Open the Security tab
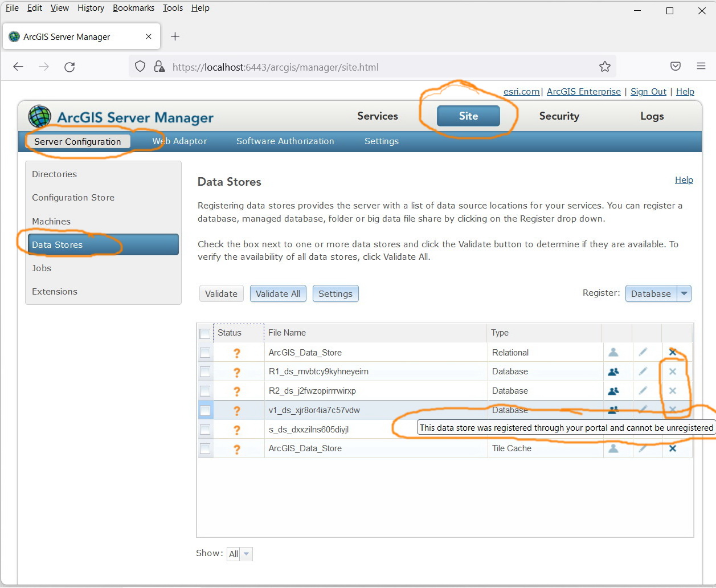 coord(559,116)
